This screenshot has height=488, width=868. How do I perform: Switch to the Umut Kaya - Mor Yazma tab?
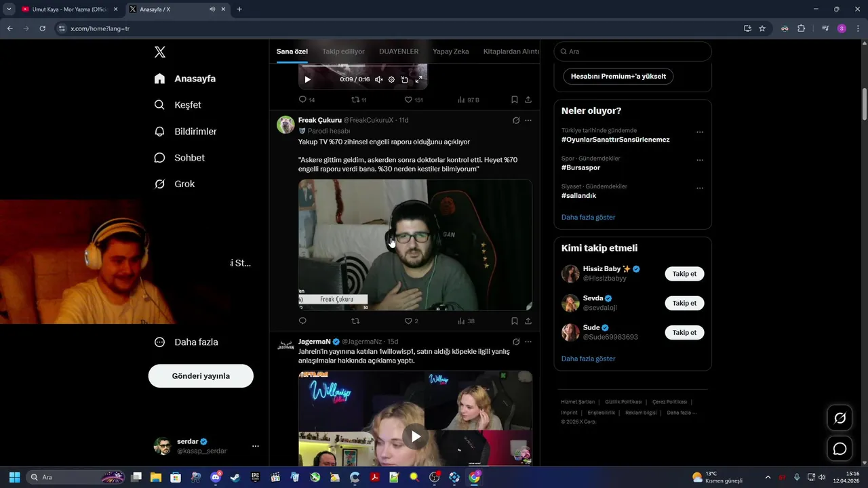pos(70,9)
